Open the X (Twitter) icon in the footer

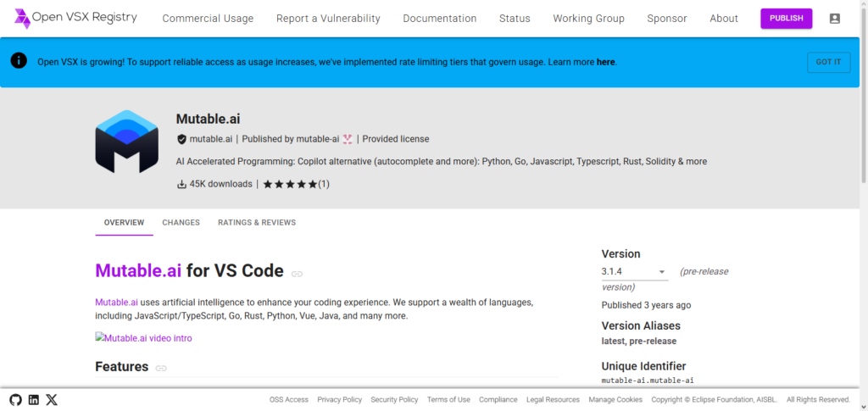pyautogui.click(x=52, y=399)
